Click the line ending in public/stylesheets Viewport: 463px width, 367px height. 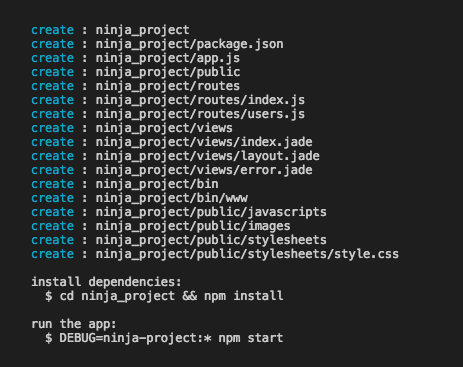179,240
